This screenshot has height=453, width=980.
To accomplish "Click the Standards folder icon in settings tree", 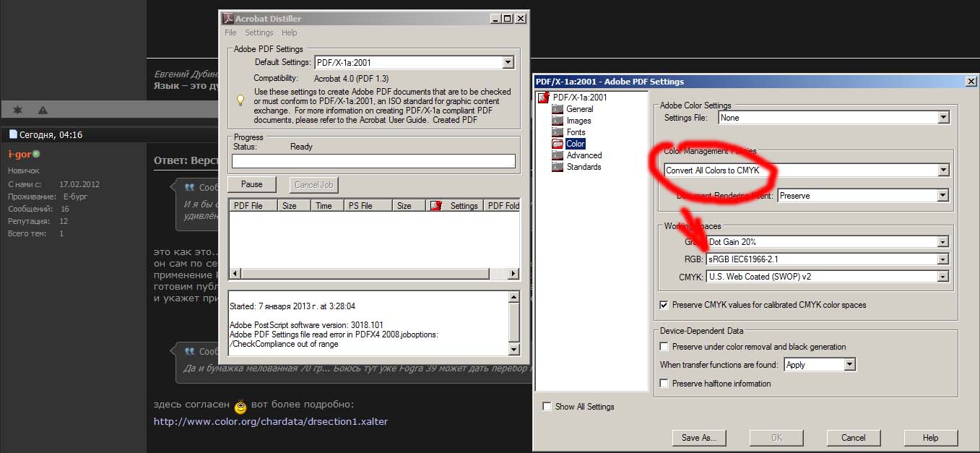I will (557, 167).
